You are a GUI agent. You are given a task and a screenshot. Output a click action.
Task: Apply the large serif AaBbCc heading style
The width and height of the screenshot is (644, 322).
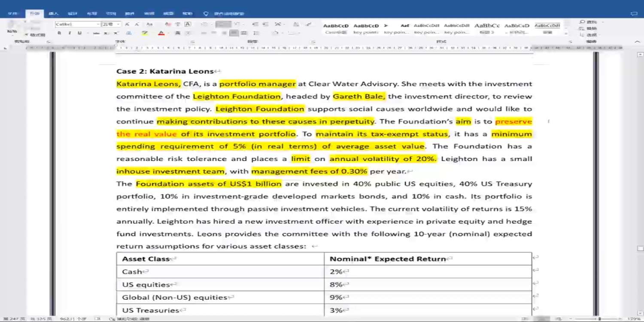pyautogui.click(x=487, y=28)
